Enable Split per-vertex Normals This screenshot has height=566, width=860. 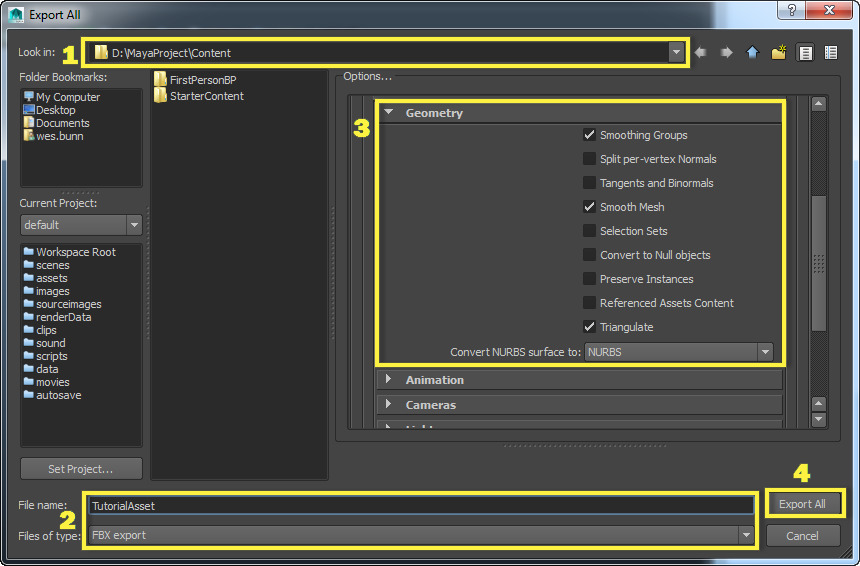(x=589, y=159)
